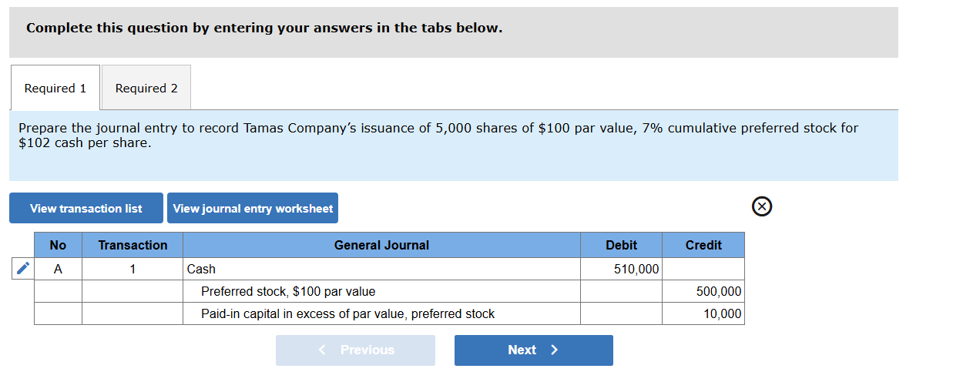This screenshot has height=382, width=980.
Task: Click the Transaction column header
Action: [133, 245]
